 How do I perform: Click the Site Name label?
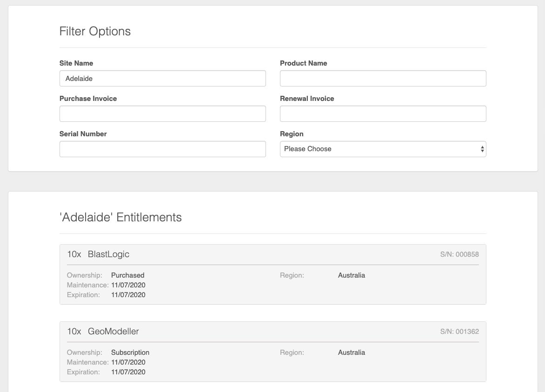click(x=76, y=63)
